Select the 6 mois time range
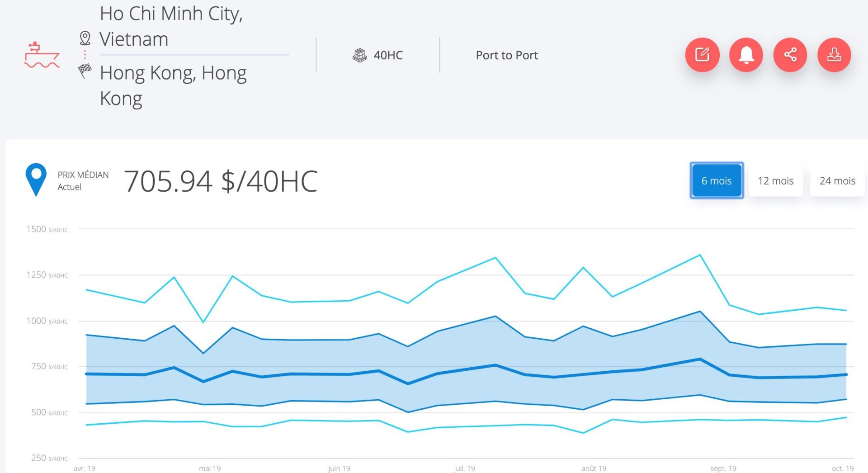This screenshot has width=868, height=473. tap(717, 180)
